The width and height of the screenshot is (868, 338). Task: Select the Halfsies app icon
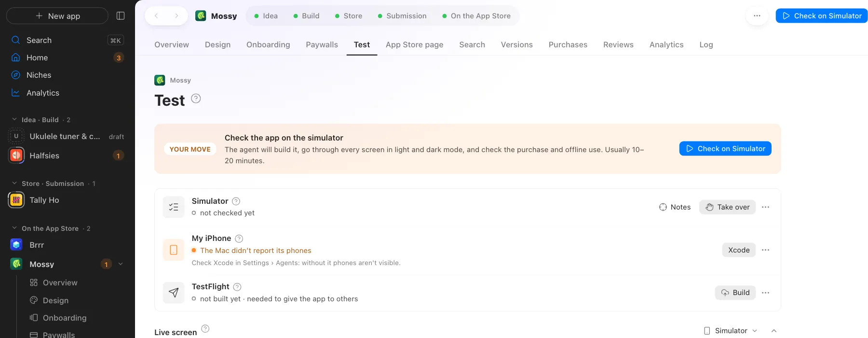tap(16, 155)
